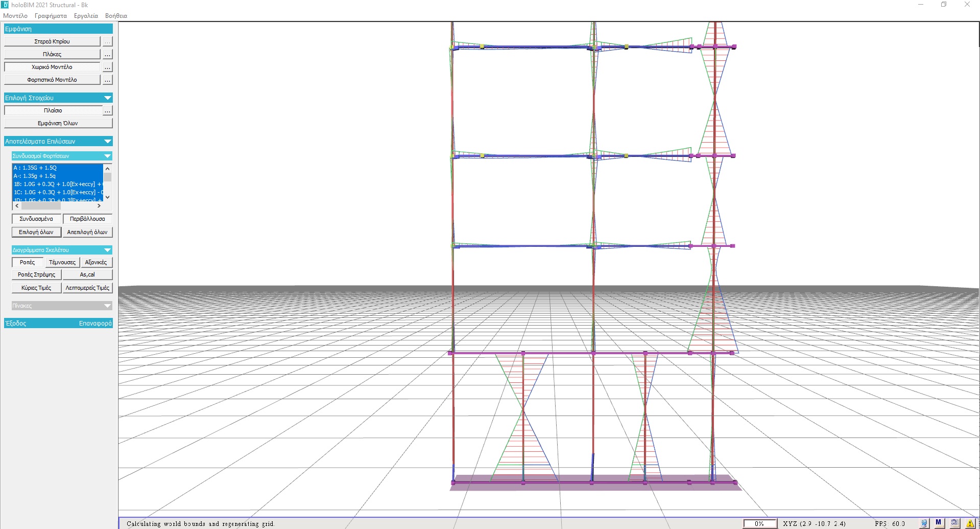Select load combination 1C in list
980x529 pixels.
click(58, 192)
